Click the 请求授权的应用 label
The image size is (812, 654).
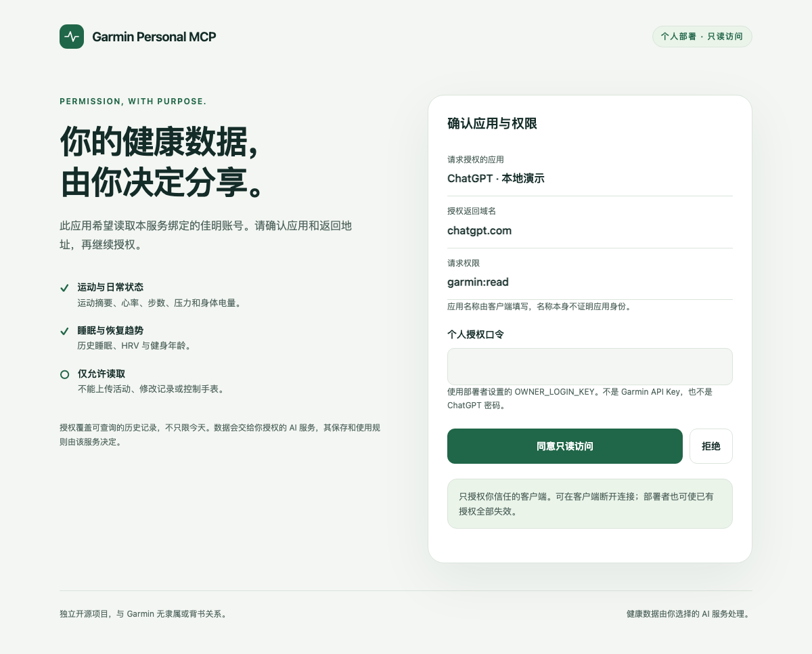[x=476, y=160]
